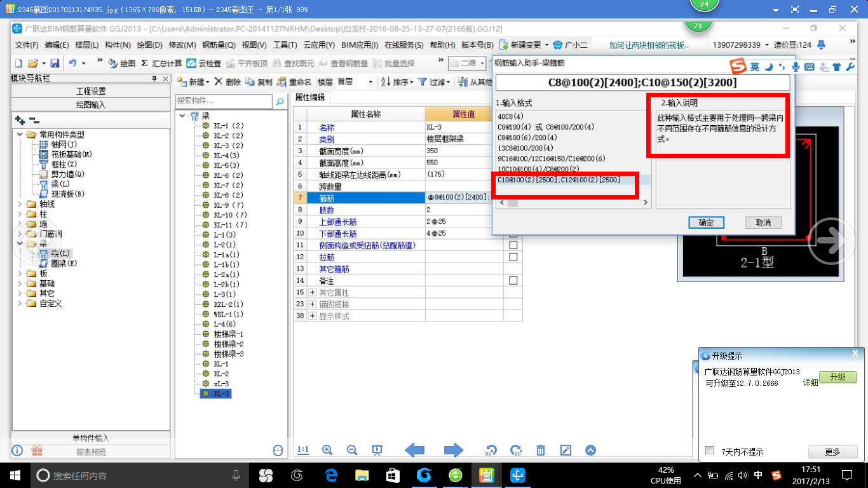This screenshot has height=488, width=868.
Task: Zoom in on the viewed image
Action: tap(327, 451)
